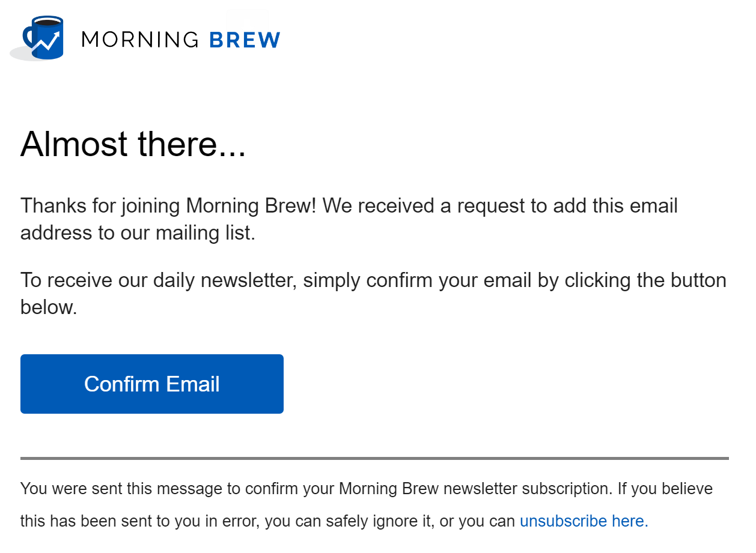Click the "Thanks for joining Morning Brew!" sentence
The width and height of the screenshot is (756, 553).
coord(171,206)
